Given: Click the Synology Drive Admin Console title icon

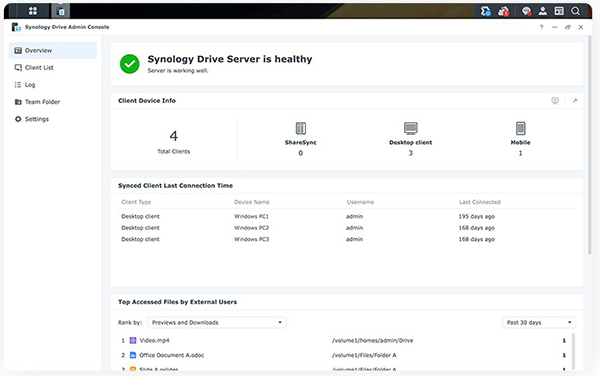Looking at the screenshot, I should point(16,27).
